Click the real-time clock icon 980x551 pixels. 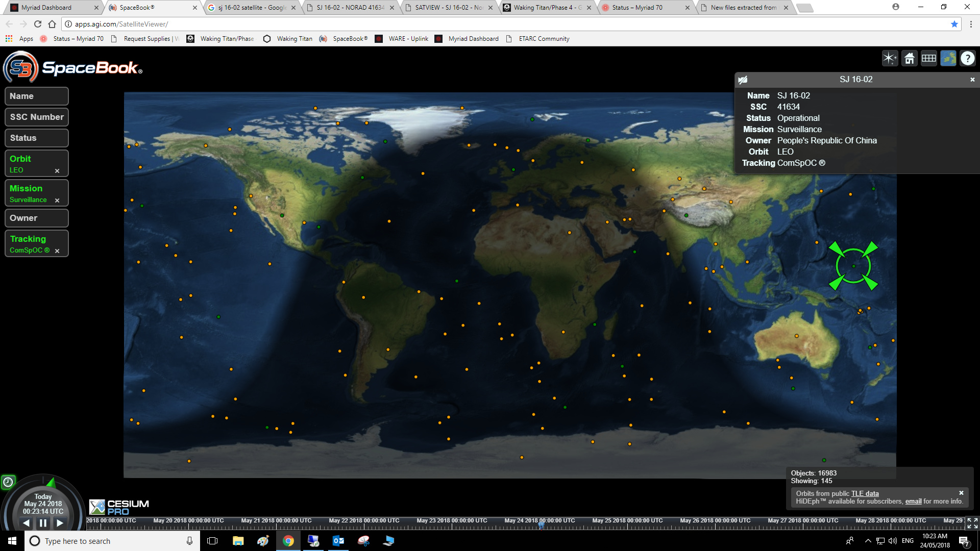(x=8, y=482)
